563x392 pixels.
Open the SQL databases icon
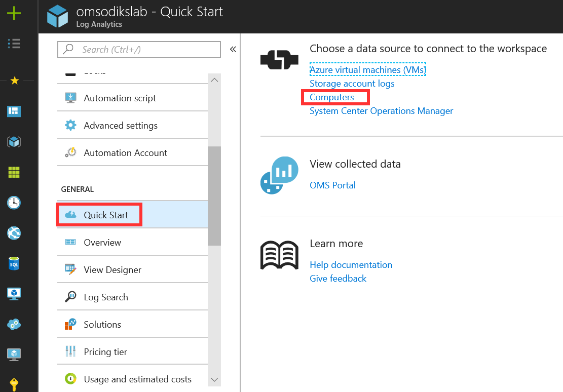click(14, 264)
